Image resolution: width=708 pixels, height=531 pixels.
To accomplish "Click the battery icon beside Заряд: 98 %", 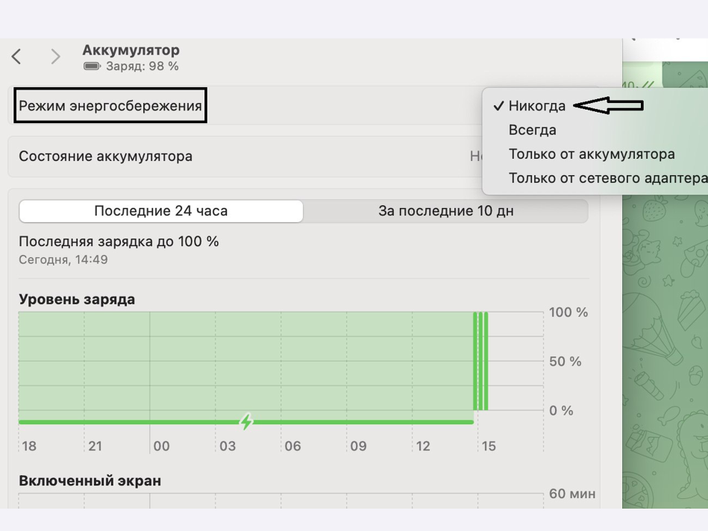I will click(x=92, y=66).
